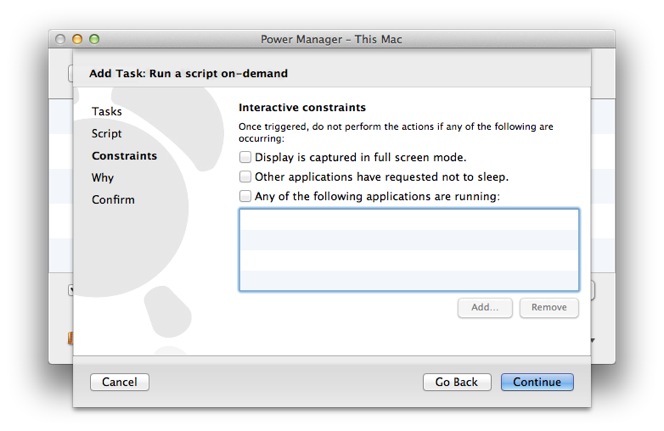Toggle 'Any of the following applications are running'

(245, 196)
